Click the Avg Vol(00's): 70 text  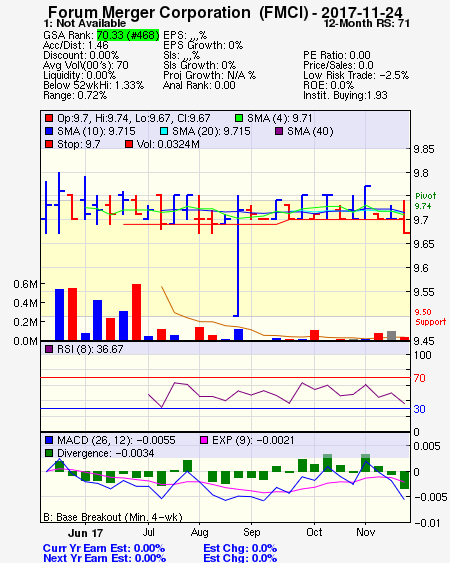[x=86, y=65]
